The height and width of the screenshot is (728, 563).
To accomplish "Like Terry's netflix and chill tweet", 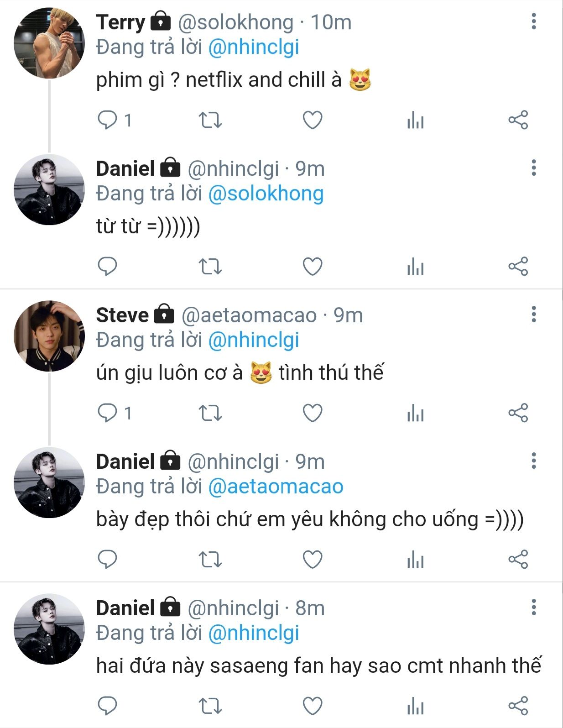I will (x=313, y=120).
